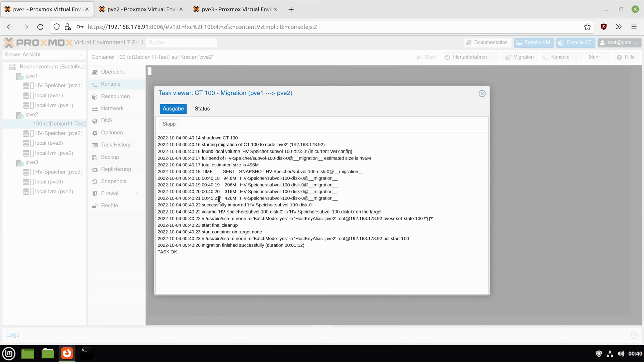Switch to the Status tab

(x=202, y=109)
